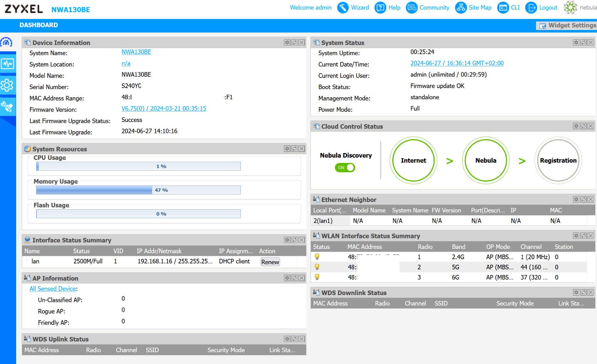Click the Memory Usage progress bar
Viewport: 597px width, 364px height.
[138, 190]
